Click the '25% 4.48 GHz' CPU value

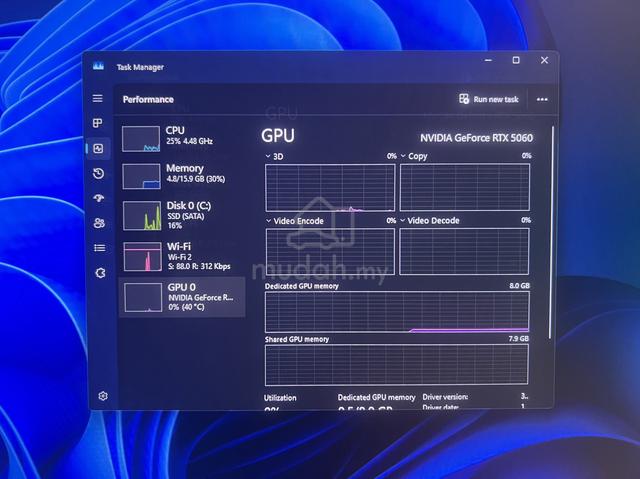click(189, 141)
